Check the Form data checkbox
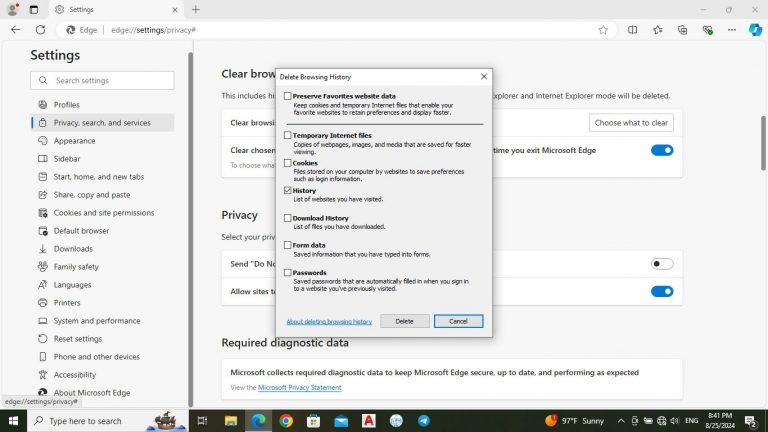This screenshot has width=768, height=432. pos(288,245)
